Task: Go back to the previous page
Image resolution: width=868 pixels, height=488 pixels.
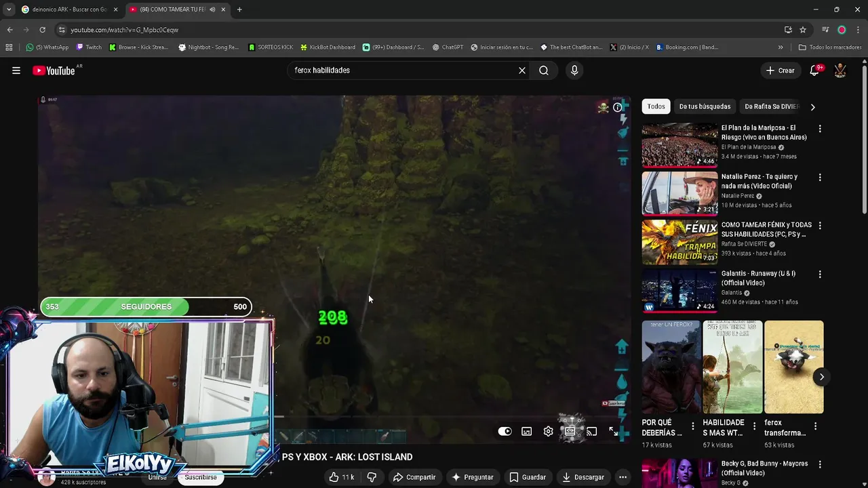Action: pyautogui.click(x=9, y=30)
